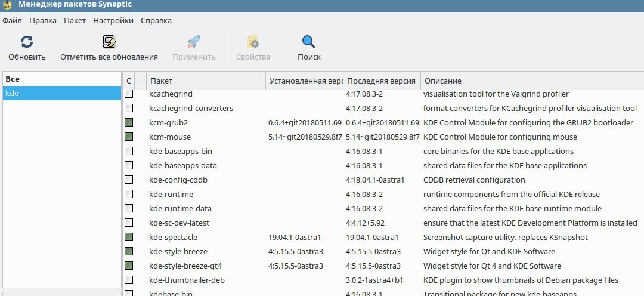Sort by the Пакет column header
This screenshot has width=644, height=296.
tap(206, 81)
